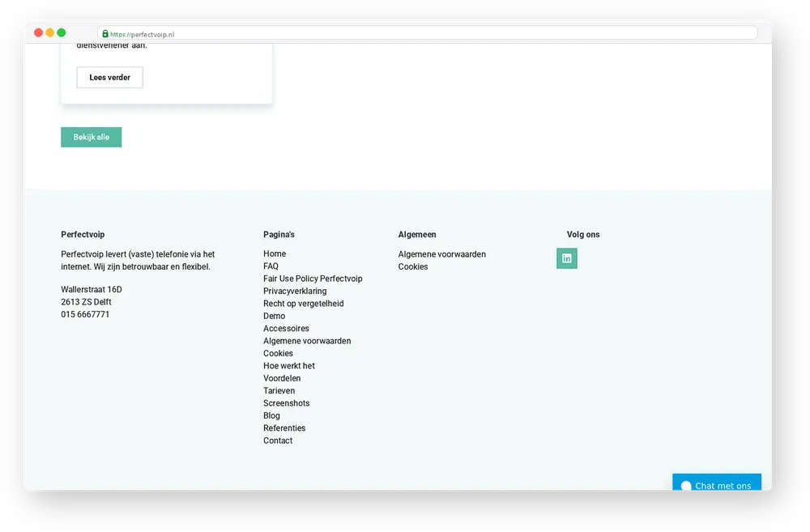Open the FAQ footer link

pos(271,266)
